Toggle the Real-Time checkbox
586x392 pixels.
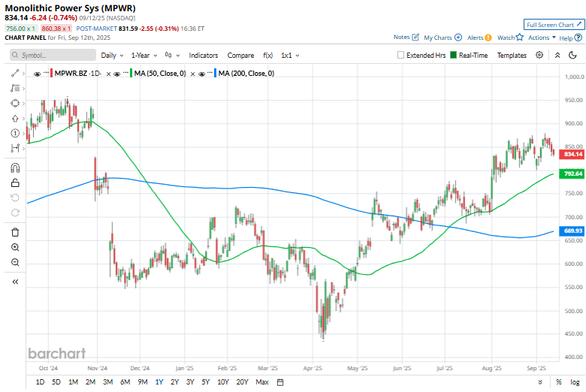point(453,56)
